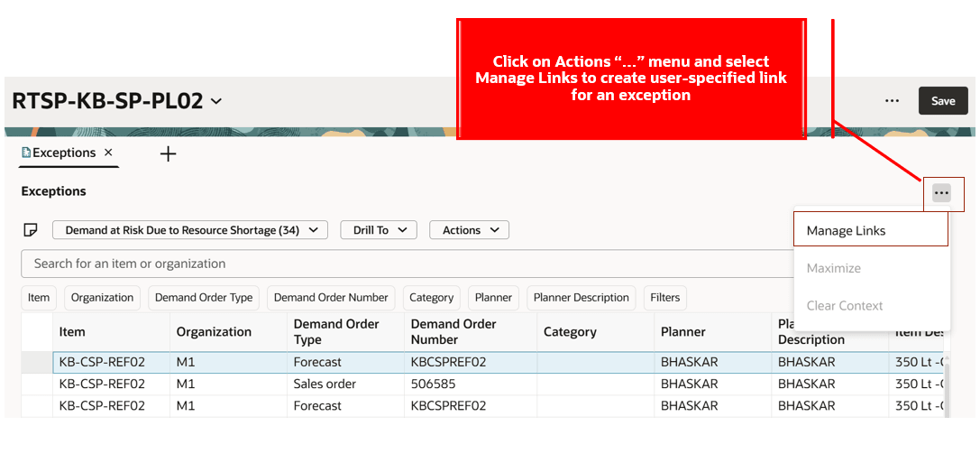Click the Category filter chip
Image resolution: width=980 pixels, height=463 pixels.
tap(432, 298)
